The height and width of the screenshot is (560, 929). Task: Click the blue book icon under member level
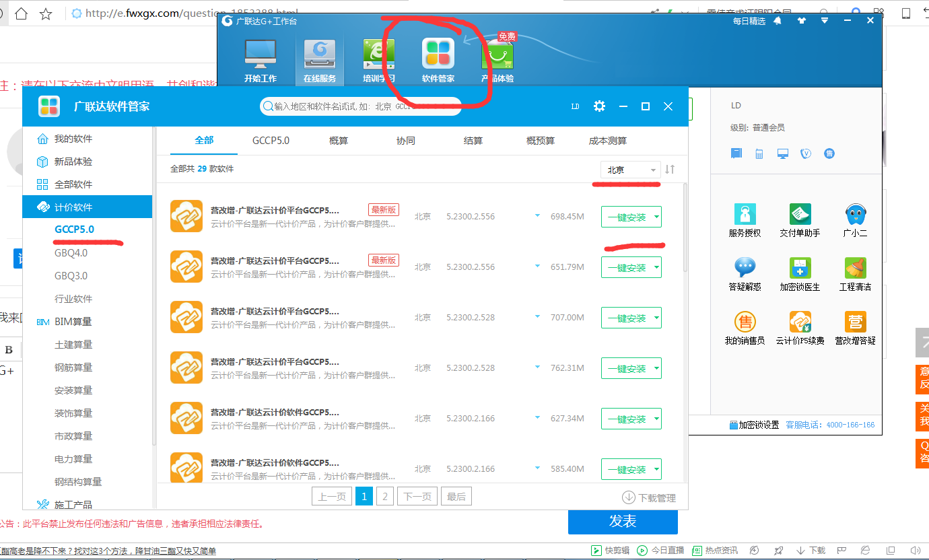(736, 153)
